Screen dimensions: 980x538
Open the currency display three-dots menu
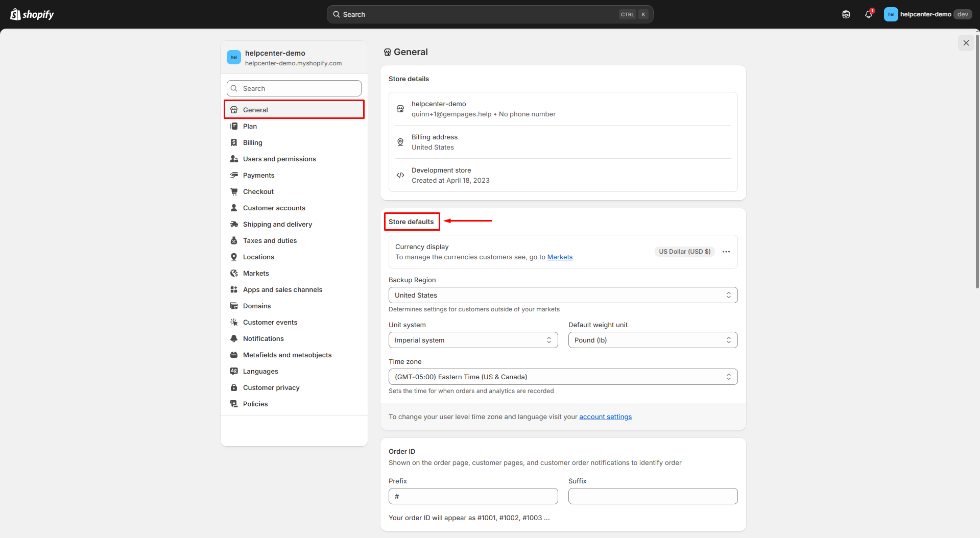point(726,252)
